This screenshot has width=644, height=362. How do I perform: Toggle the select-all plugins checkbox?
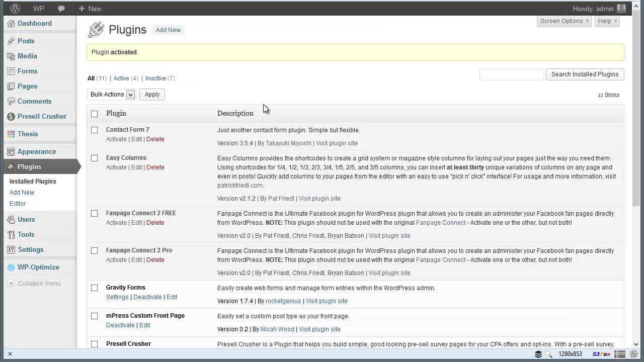tap(94, 114)
